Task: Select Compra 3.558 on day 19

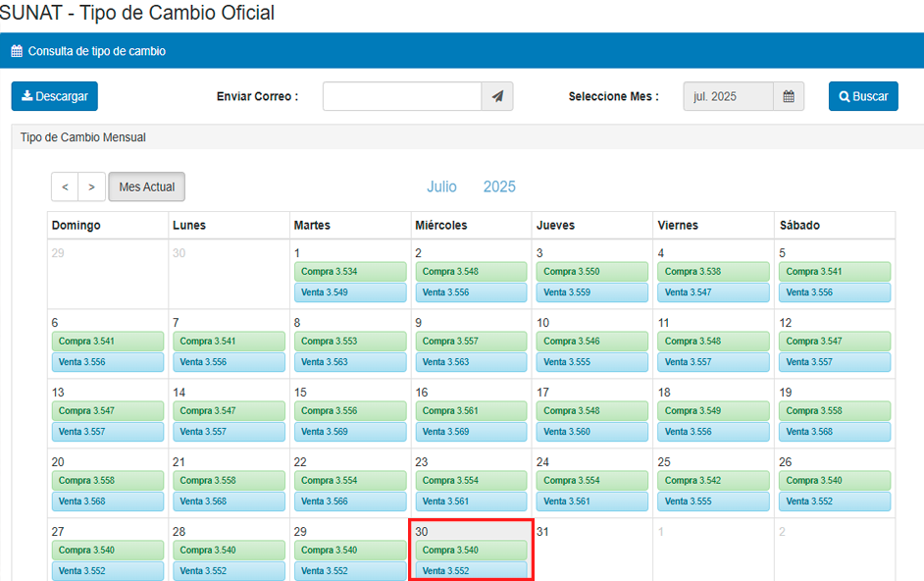Action: pyautogui.click(x=835, y=410)
